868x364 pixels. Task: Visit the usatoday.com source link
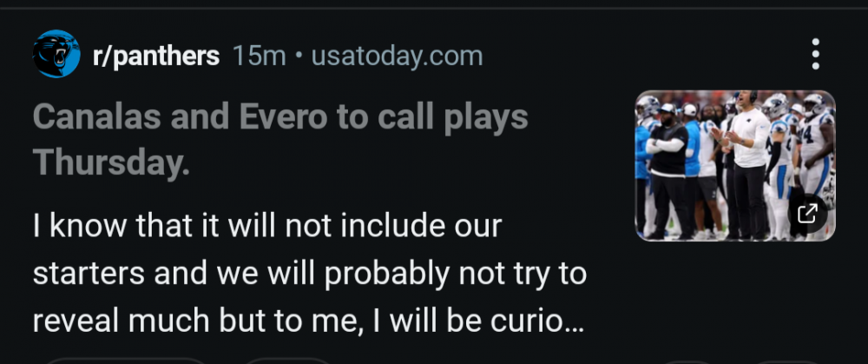point(397,56)
